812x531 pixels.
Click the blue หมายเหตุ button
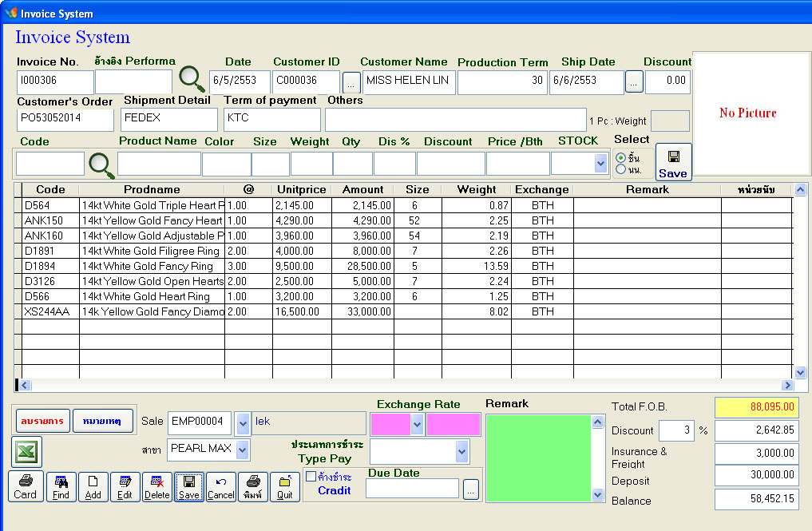pyautogui.click(x=103, y=421)
